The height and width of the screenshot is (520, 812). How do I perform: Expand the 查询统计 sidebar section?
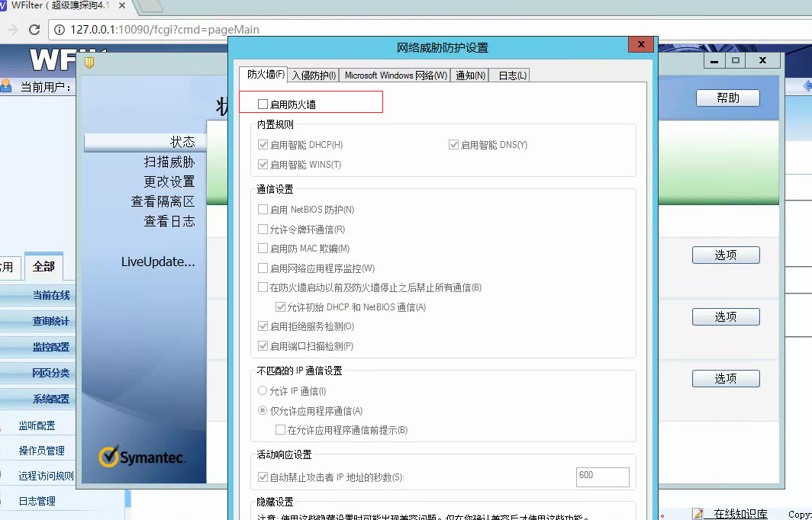[50, 321]
